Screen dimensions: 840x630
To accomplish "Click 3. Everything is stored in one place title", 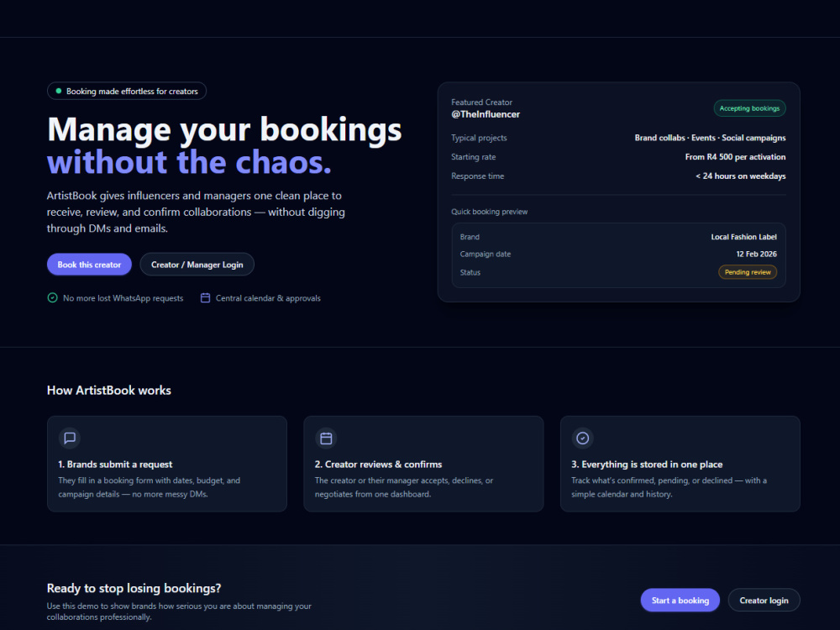I will pyautogui.click(x=647, y=465).
